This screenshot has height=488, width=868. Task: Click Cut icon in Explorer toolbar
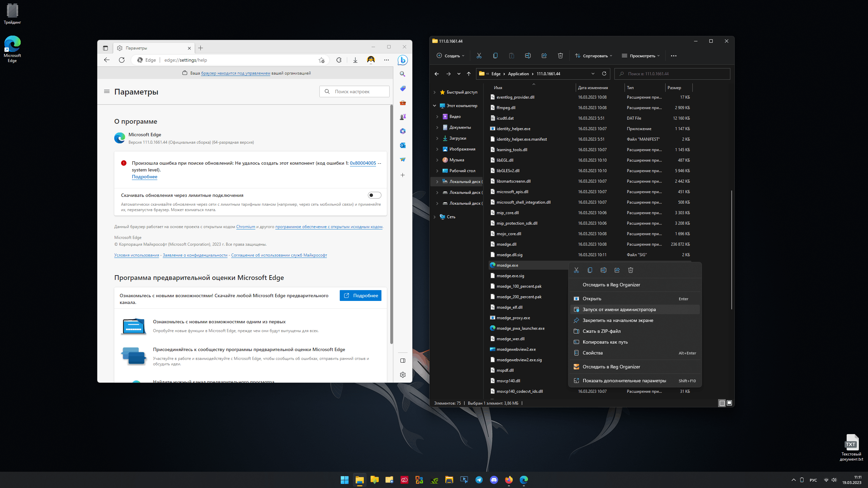pos(479,56)
